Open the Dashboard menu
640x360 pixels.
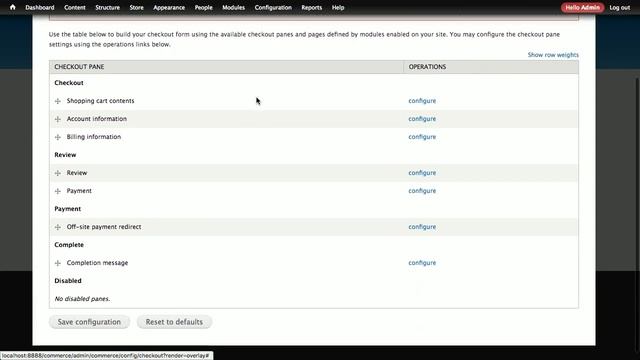point(40,7)
